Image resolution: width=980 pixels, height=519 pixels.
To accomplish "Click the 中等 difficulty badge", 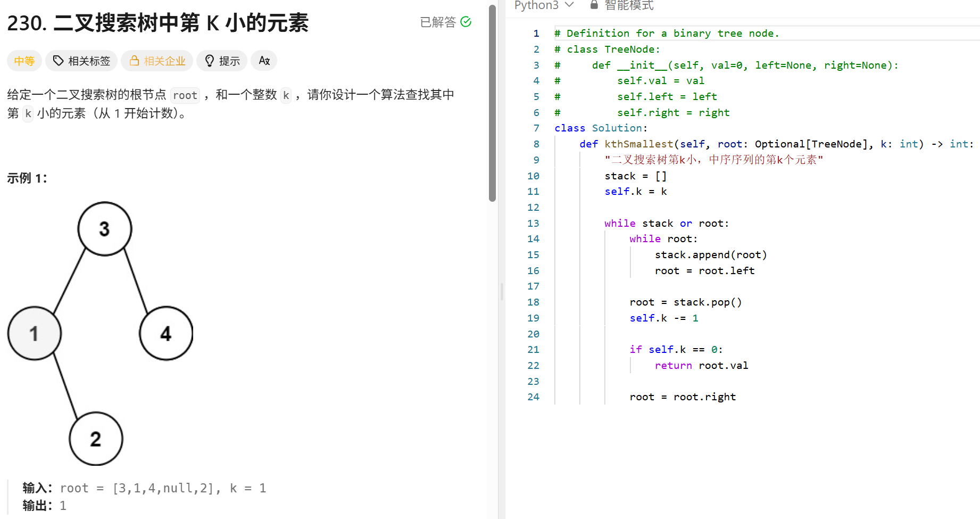I will tap(24, 60).
